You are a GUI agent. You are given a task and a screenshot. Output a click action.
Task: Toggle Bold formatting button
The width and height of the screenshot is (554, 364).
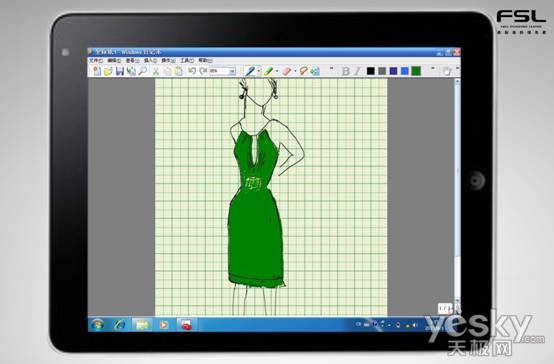346,71
